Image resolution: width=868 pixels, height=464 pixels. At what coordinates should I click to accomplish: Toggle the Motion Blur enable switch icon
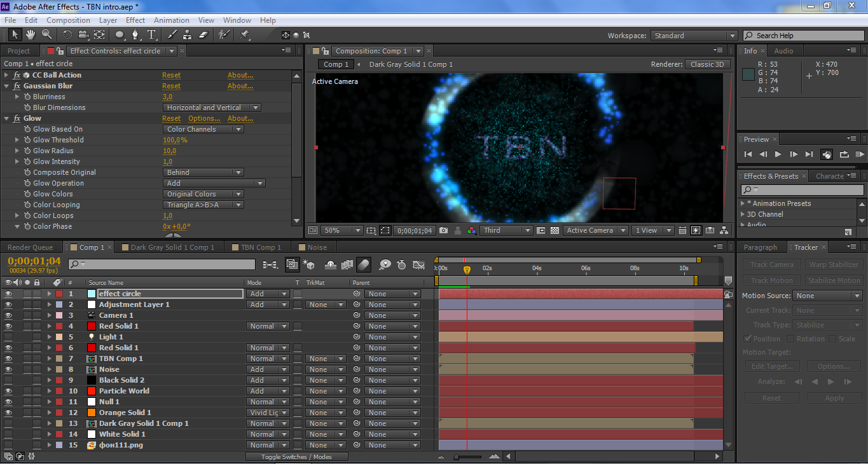pyautogui.click(x=364, y=264)
